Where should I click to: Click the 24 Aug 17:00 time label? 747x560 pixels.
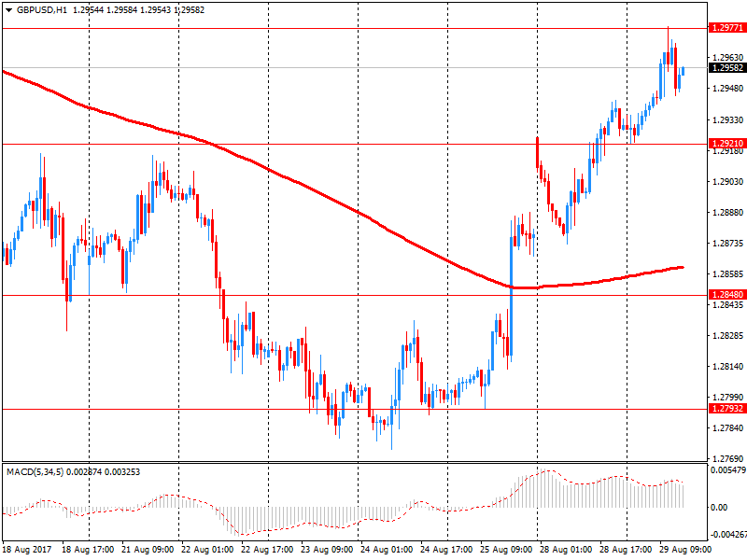pyautogui.click(x=446, y=550)
